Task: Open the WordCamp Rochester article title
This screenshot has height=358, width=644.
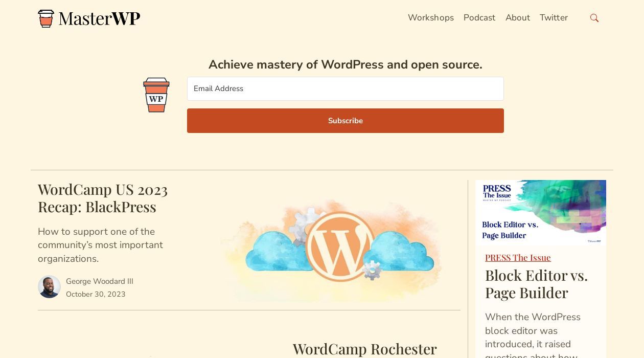Action: [x=364, y=349]
